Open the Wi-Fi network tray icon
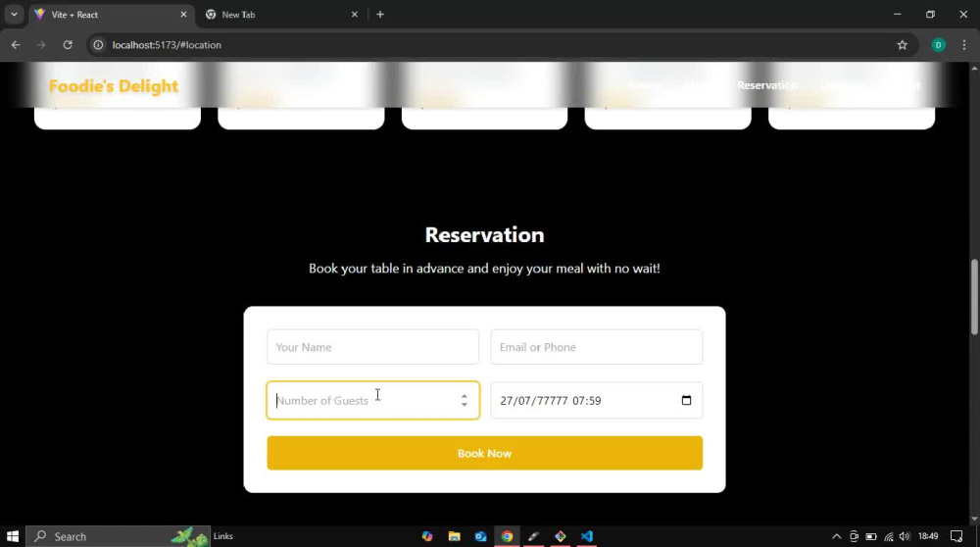The height and width of the screenshot is (547, 980). [888, 536]
